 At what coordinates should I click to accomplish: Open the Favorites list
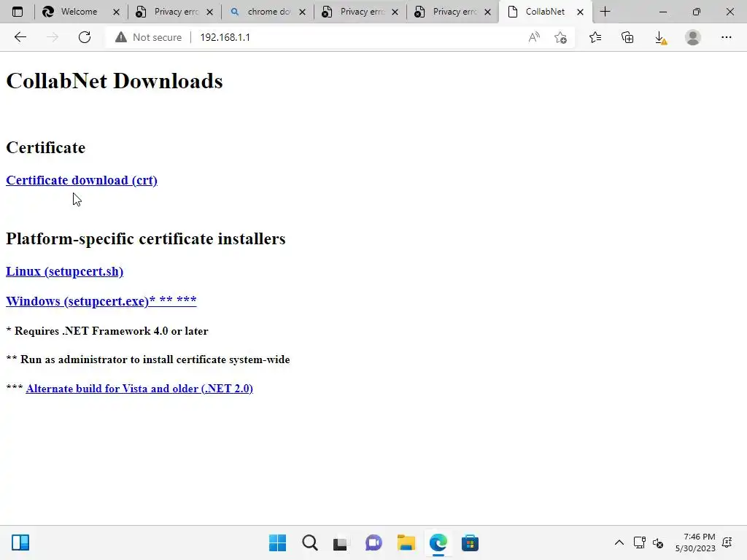595,37
